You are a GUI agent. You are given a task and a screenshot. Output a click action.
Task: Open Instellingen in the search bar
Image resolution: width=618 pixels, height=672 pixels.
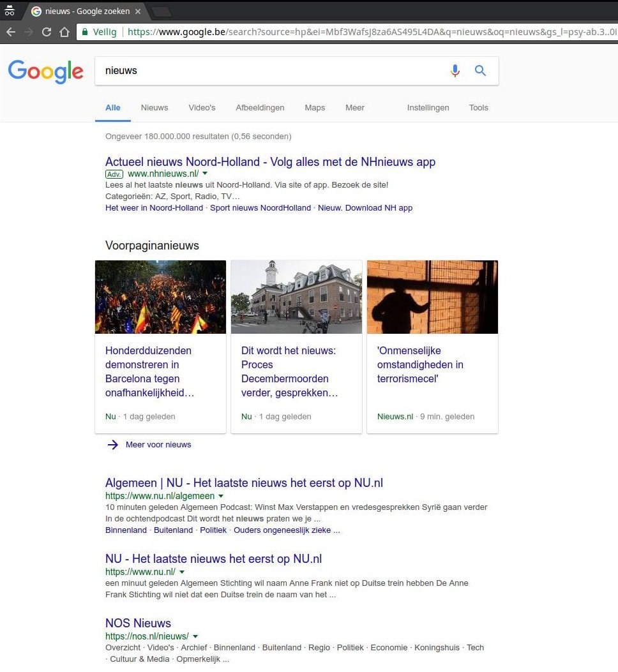point(428,108)
